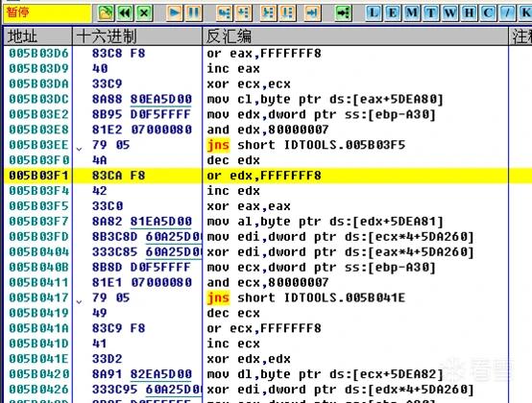This screenshot has width=532, height=403.
Task: Pause execution with the pause icon
Action: (x=194, y=13)
